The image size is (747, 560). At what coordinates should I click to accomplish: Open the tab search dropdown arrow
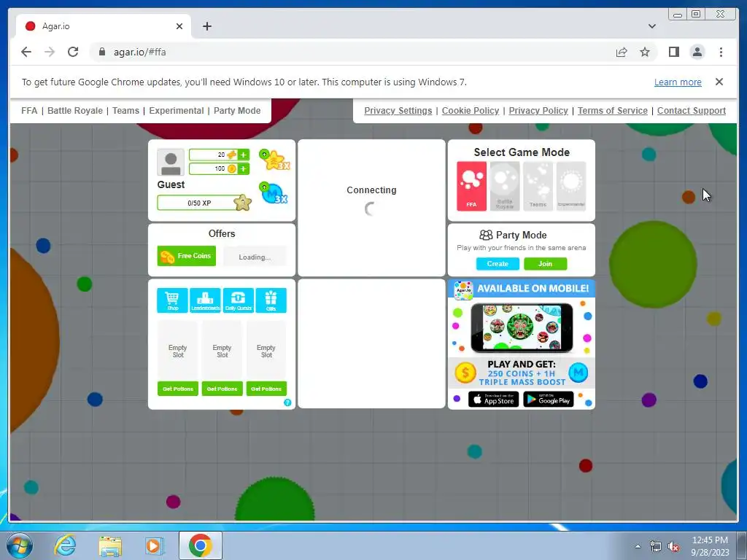[x=652, y=26]
